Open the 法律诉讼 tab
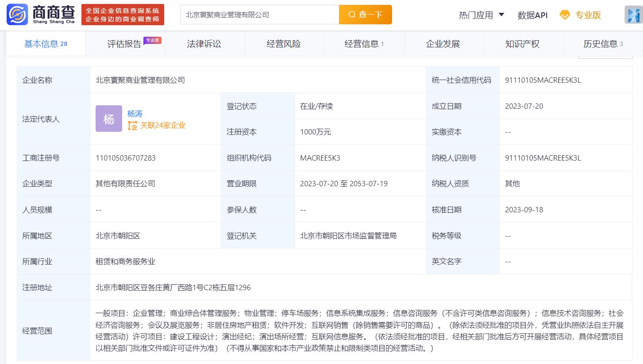 pyautogui.click(x=204, y=44)
